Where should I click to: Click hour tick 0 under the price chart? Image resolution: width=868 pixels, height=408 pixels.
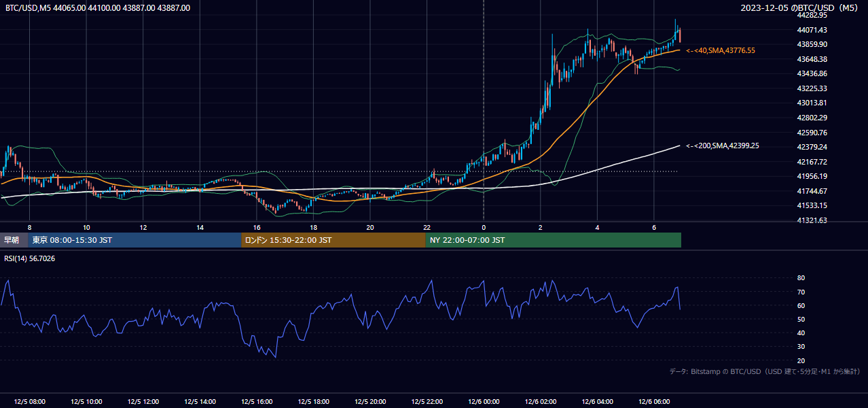tap(484, 227)
